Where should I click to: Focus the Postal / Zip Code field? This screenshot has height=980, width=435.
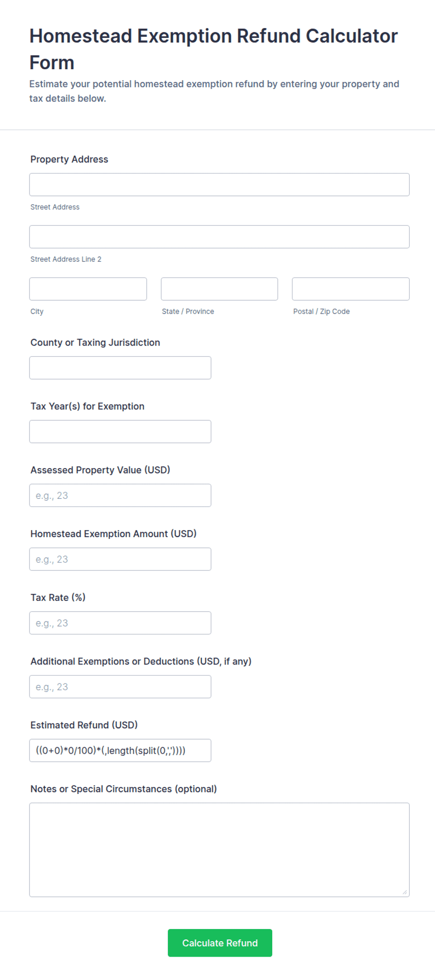(x=351, y=289)
